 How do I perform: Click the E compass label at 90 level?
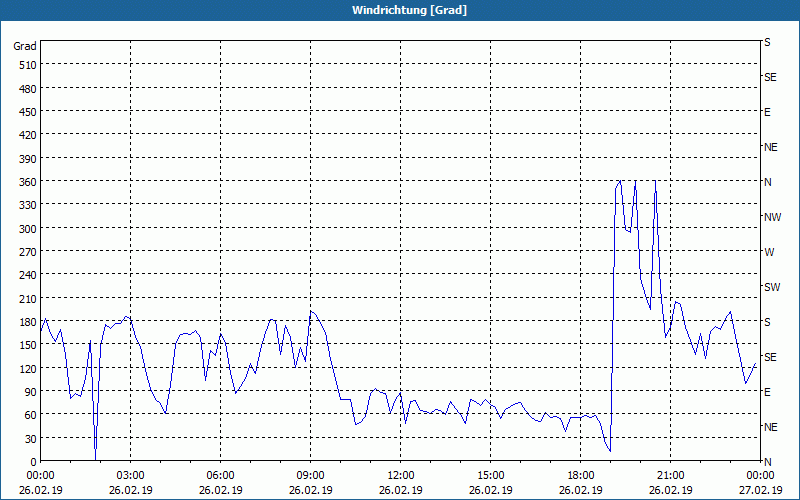coord(767,392)
